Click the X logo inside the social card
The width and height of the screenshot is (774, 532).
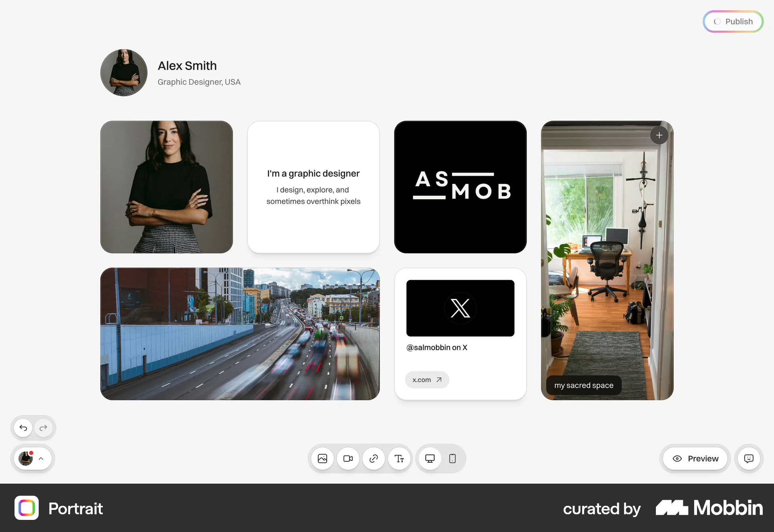460,308
